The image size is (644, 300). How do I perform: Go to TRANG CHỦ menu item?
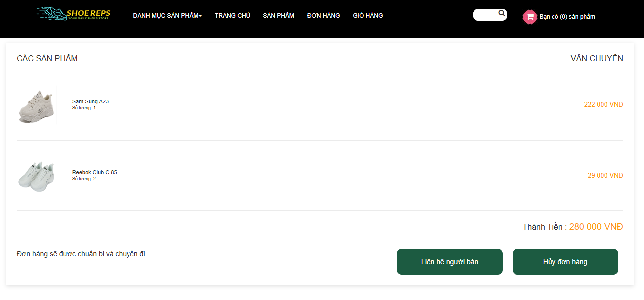click(232, 16)
